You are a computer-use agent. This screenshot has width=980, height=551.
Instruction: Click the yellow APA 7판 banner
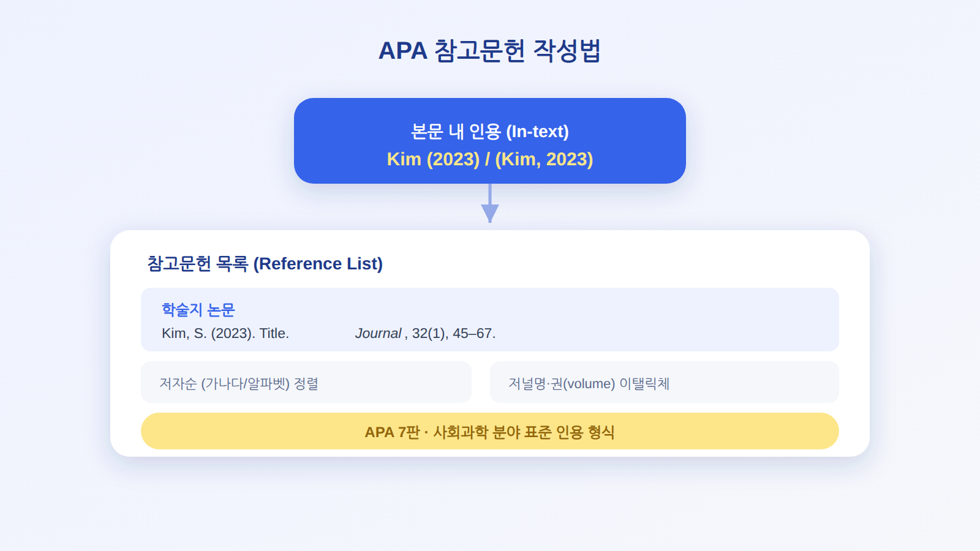(490, 431)
